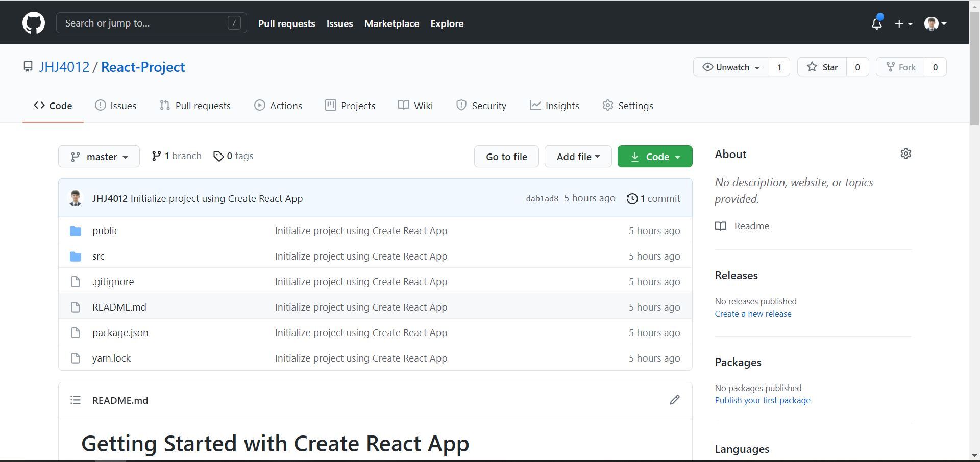Click the edit pencil on README.md
980x462 pixels.
click(675, 400)
